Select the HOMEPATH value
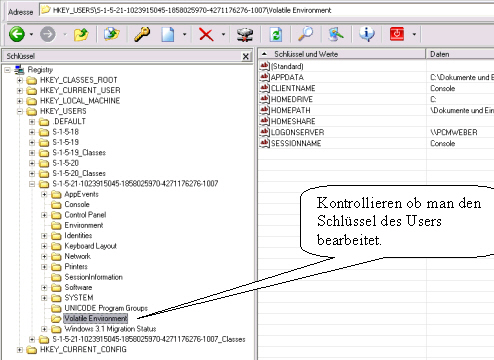 291,110
